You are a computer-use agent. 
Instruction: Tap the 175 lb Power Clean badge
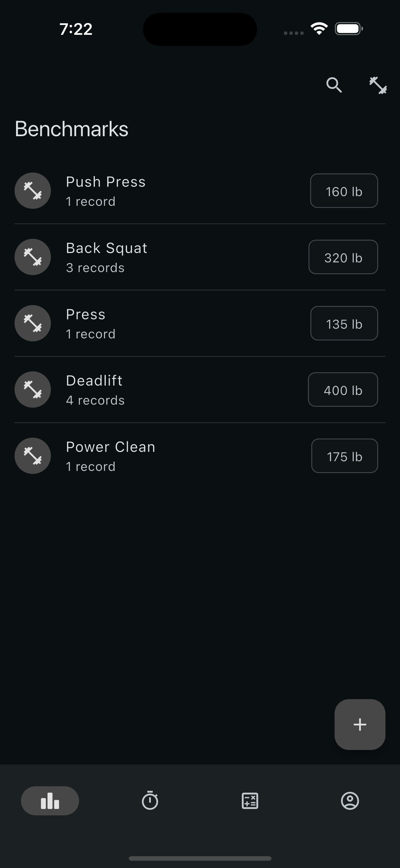pyautogui.click(x=344, y=456)
